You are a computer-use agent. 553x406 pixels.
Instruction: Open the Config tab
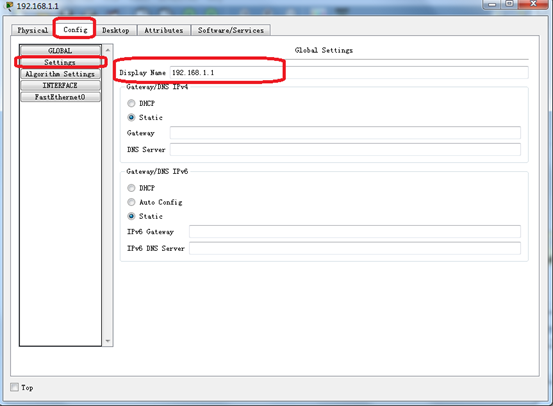[75, 30]
